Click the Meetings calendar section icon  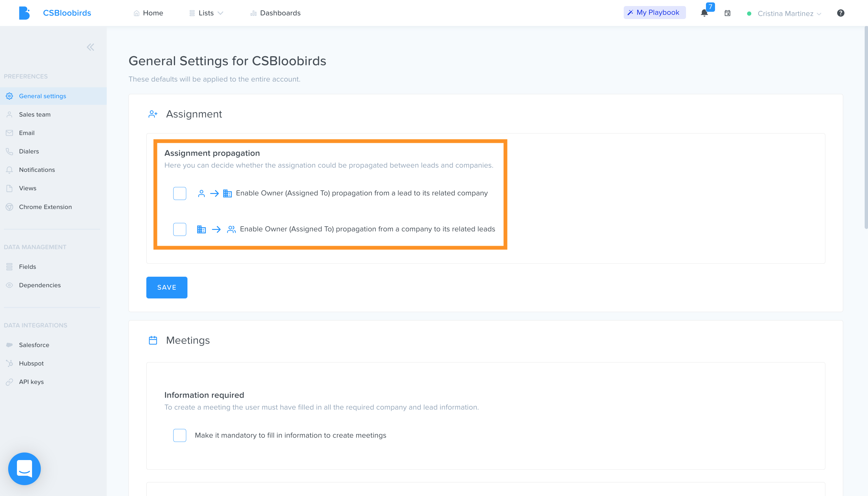(153, 340)
